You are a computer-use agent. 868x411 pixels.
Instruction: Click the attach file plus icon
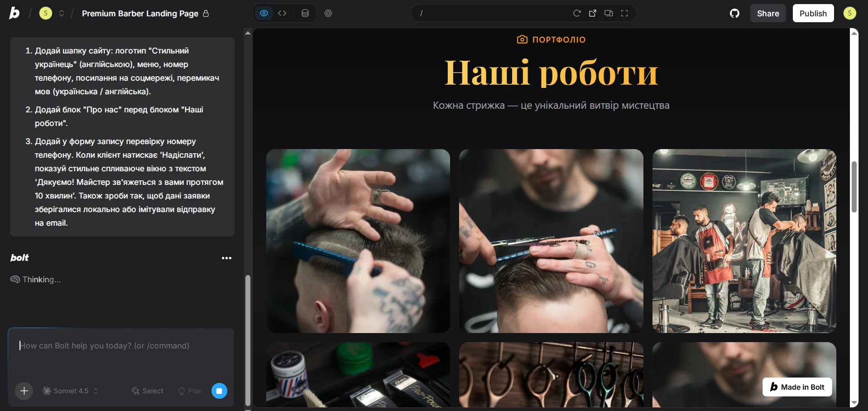pos(24,391)
